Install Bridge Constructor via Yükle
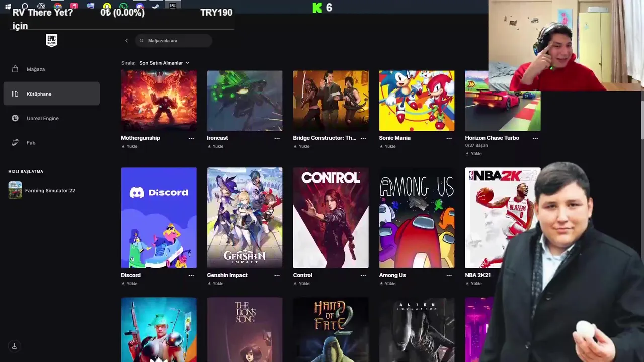Screen dimensions: 644x362 tap(301, 146)
